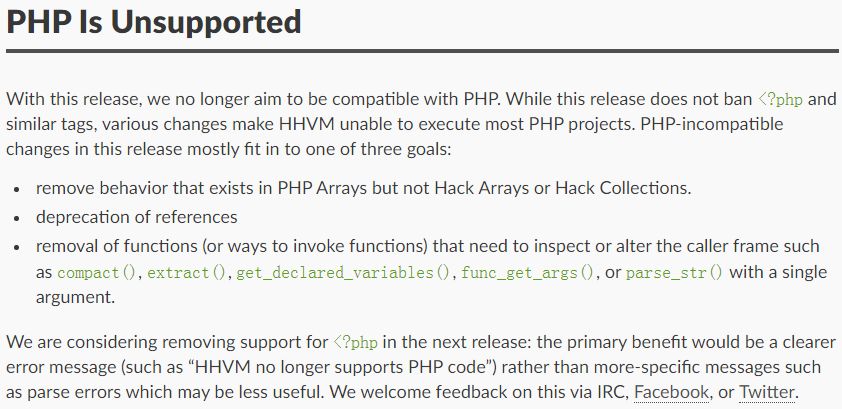Open the Twitter feedback link
The height and width of the screenshot is (409, 842).
pyautogui.click(x=767, y=391)
